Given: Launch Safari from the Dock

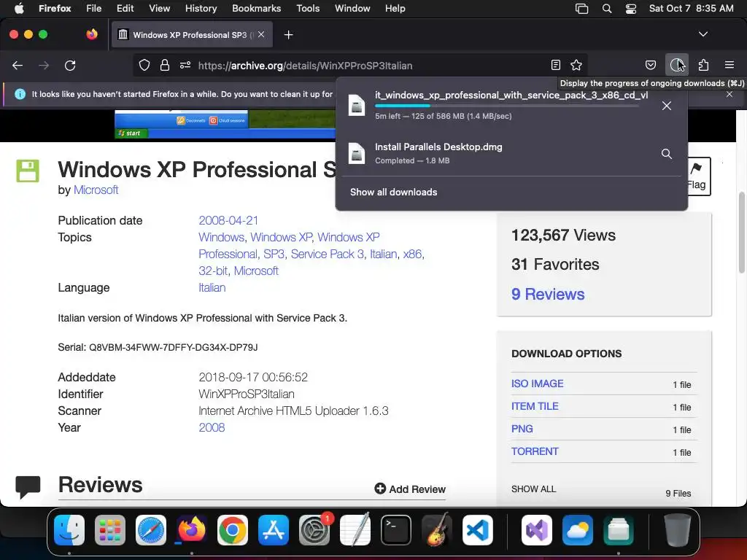Looking at the screenshot, I should tap(151, 530).
